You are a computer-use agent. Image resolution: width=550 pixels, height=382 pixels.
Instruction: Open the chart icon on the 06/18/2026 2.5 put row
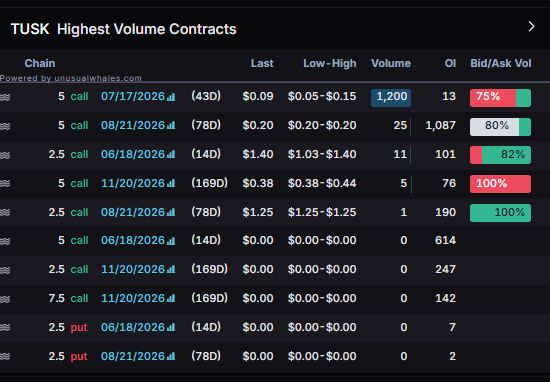click(171, 328)
